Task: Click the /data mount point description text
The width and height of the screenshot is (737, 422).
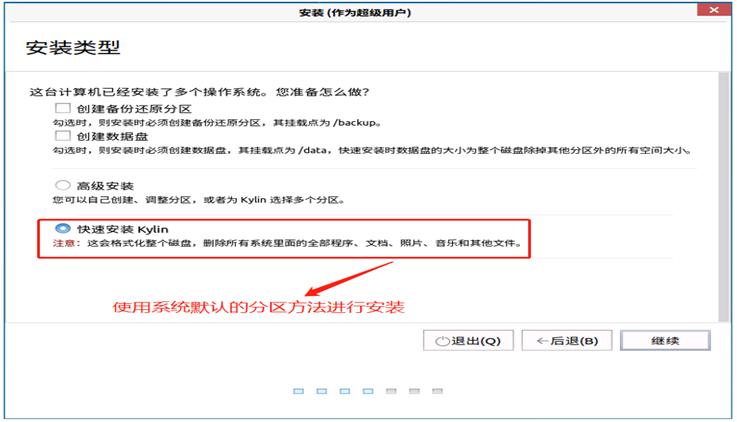Action: click(x=372, y=150)
